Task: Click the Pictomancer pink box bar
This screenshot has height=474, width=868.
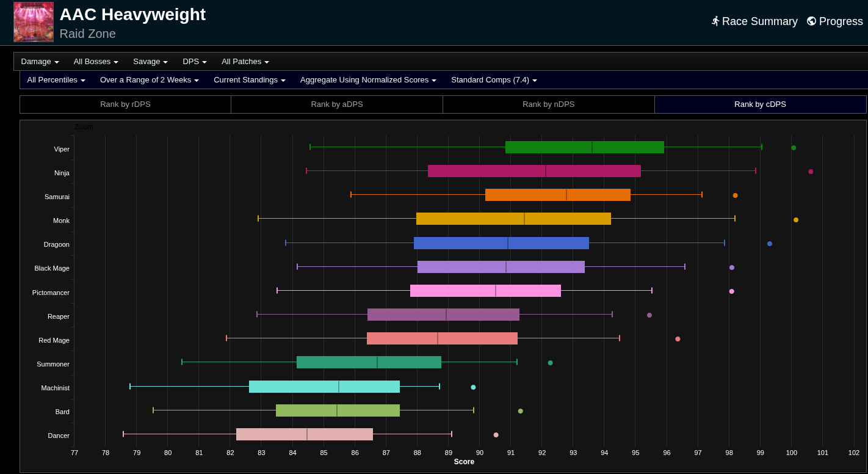Action: (x=485, y=291)
